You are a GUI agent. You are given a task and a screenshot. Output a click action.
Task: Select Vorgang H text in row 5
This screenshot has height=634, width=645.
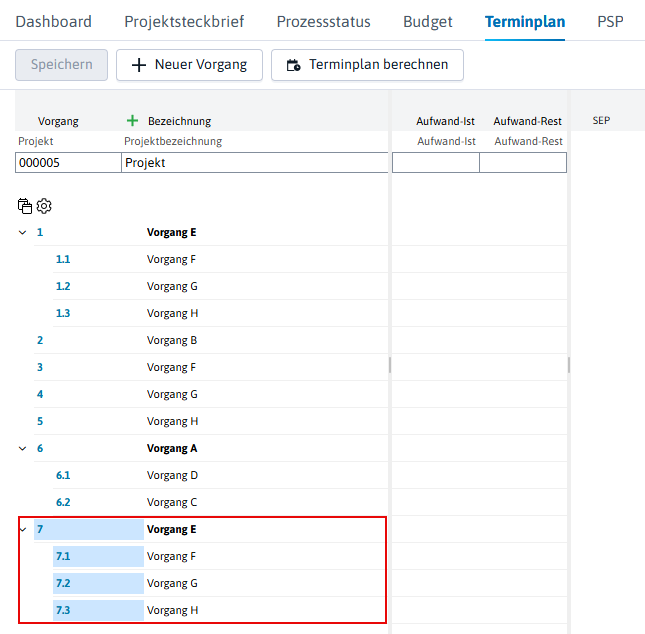click(172, 422)
